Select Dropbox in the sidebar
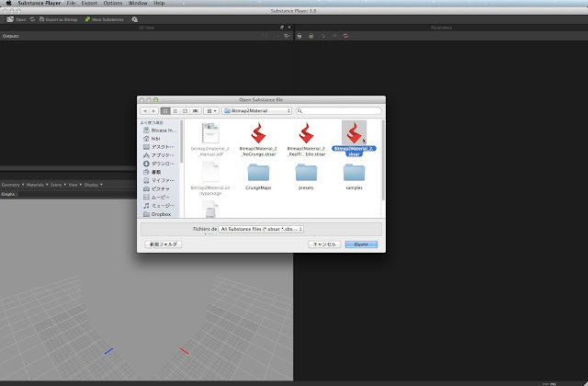This screenshot has height=386, width=588. click(x=159, y=214)
